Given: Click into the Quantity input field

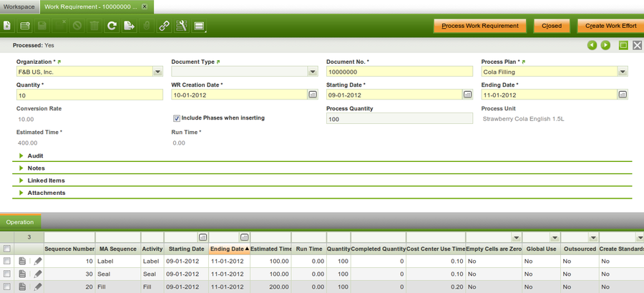Looking at the screenshot, I should (89, 95).
